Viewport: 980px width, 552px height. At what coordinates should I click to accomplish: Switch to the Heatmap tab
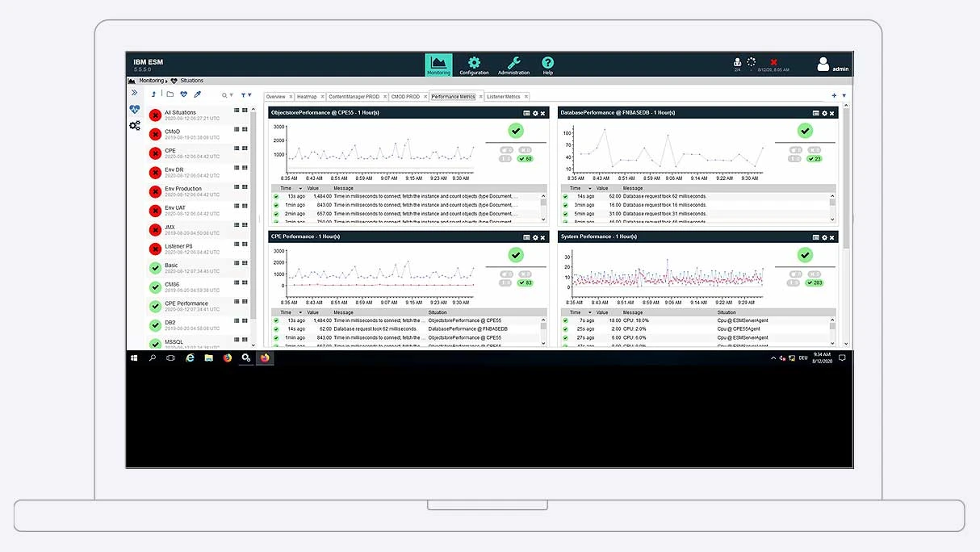point(307,97)
